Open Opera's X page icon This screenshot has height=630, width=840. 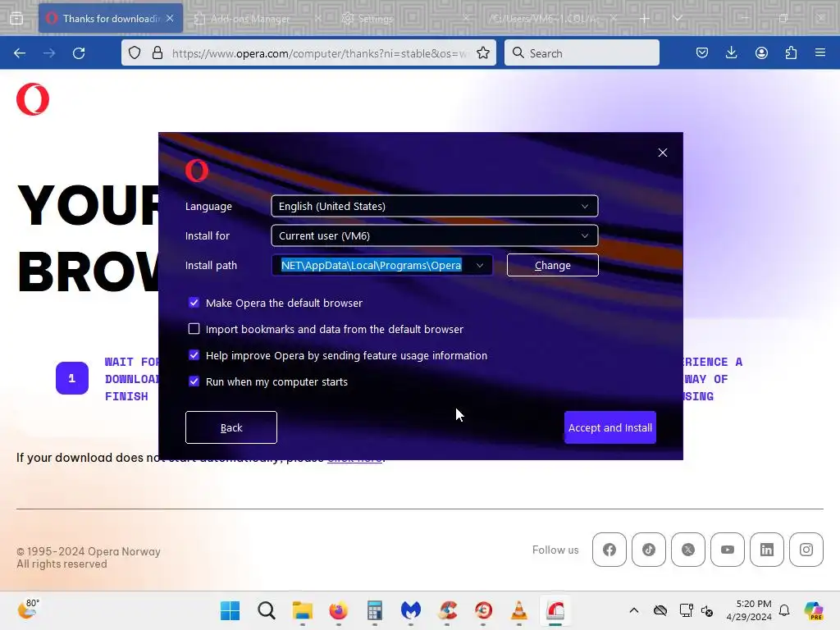[x=688, y=550]
